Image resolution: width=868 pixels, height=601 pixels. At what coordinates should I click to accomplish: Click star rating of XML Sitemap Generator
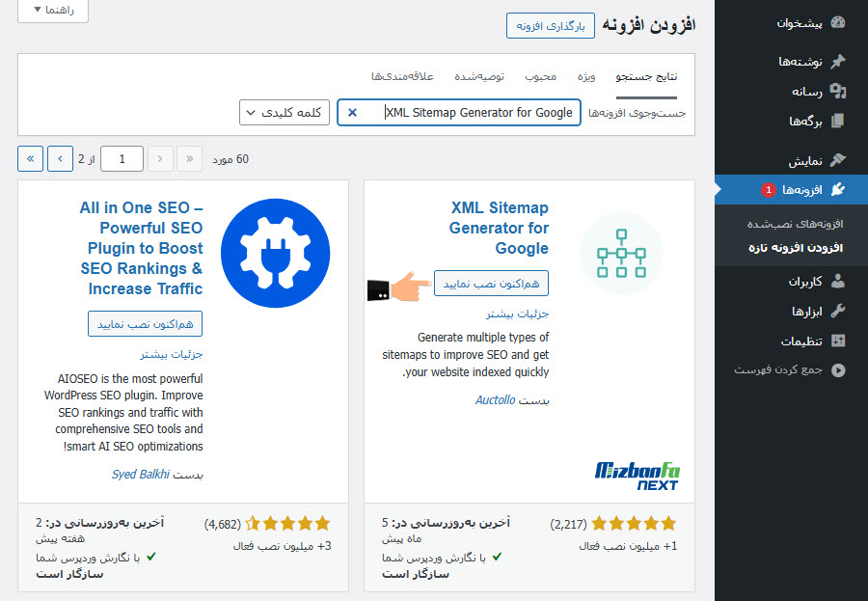[x=634, y=524]
